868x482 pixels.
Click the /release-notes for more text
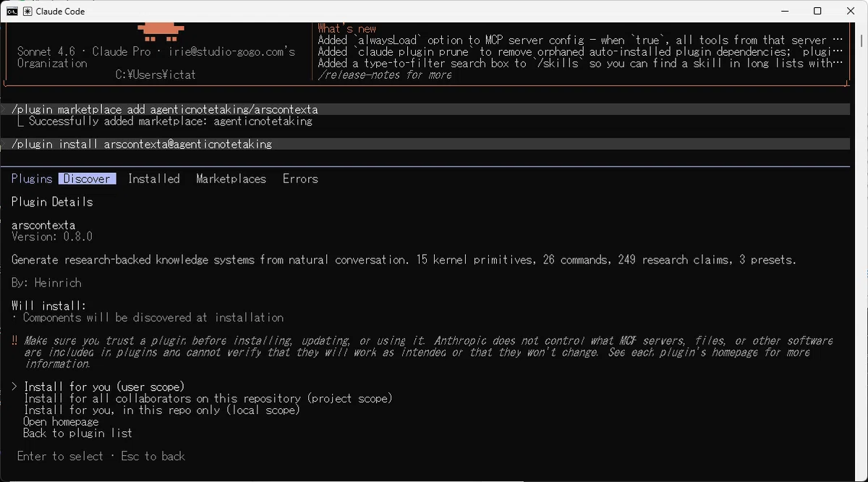(385, 75)
